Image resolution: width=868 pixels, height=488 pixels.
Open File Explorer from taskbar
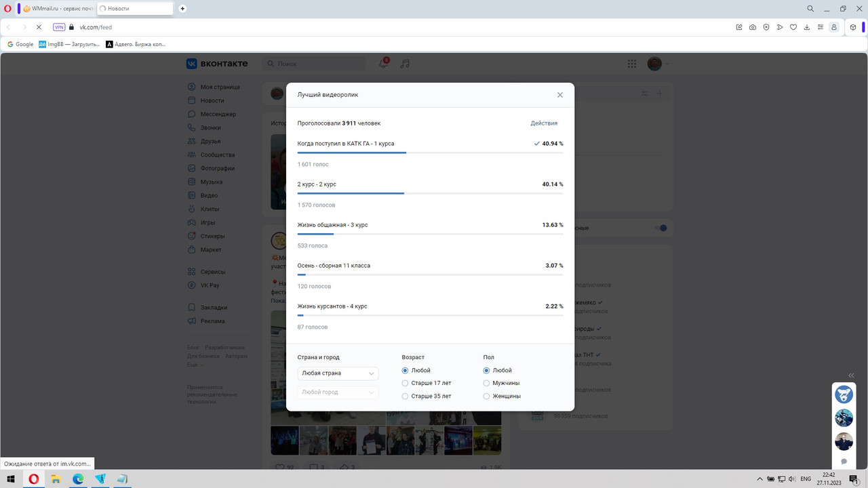tap(56, 479)
